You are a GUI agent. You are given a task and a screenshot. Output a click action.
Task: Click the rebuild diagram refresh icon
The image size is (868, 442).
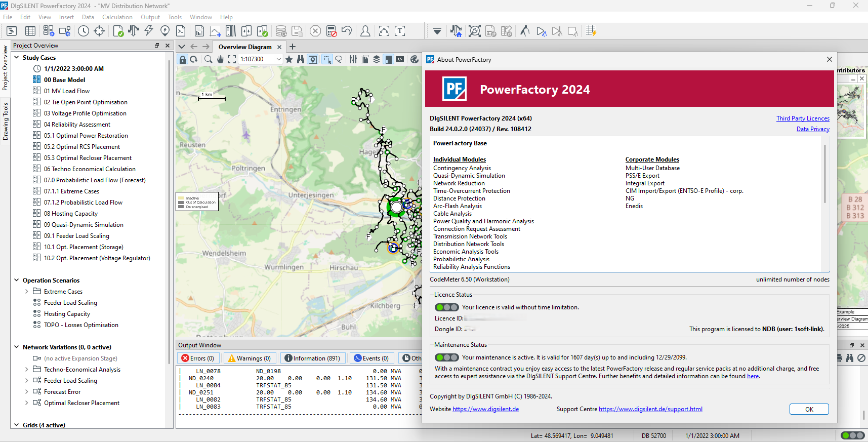194,59
